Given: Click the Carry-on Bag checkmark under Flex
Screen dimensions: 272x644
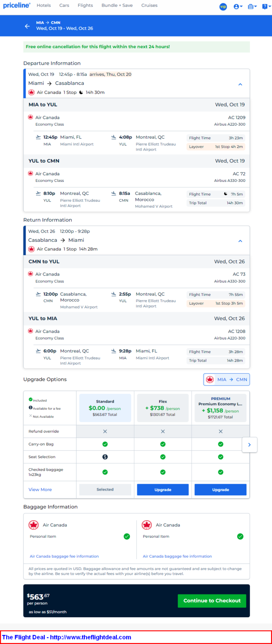Looking at the screenshot, I should point(163,444).
